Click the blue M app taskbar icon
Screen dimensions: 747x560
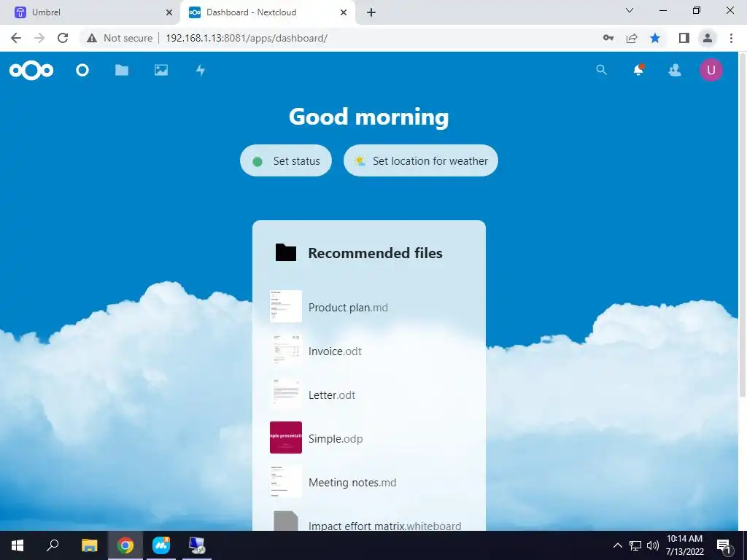[x=161, y=545]
